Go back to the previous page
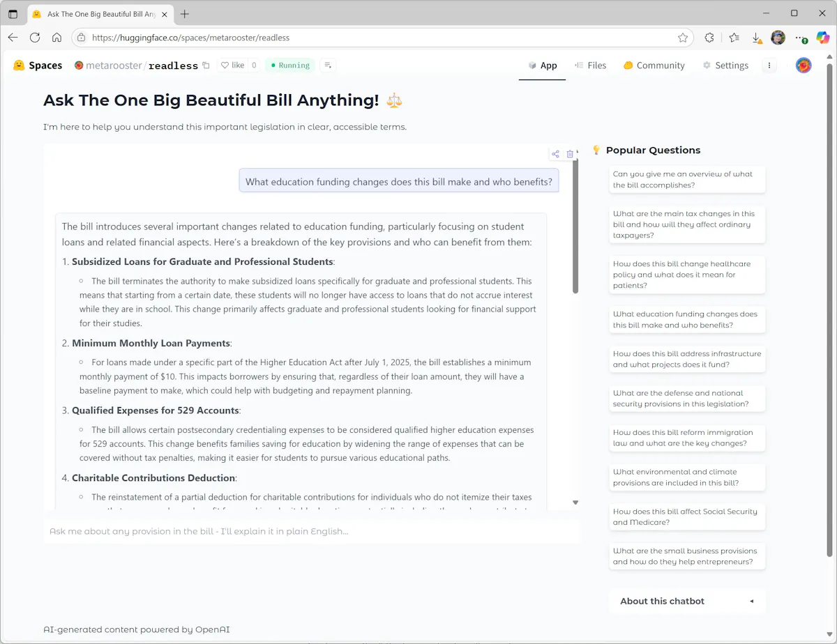 (13, 38)
